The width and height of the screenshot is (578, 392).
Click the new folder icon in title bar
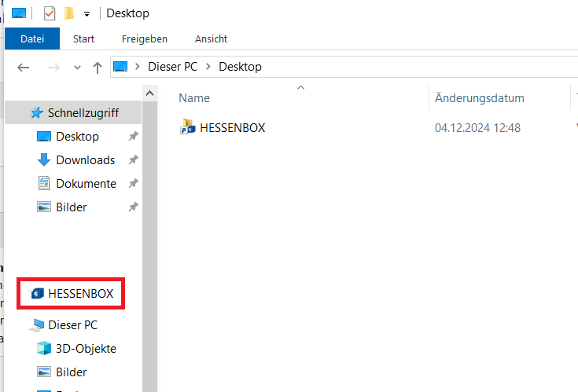(x=69, y=13)
